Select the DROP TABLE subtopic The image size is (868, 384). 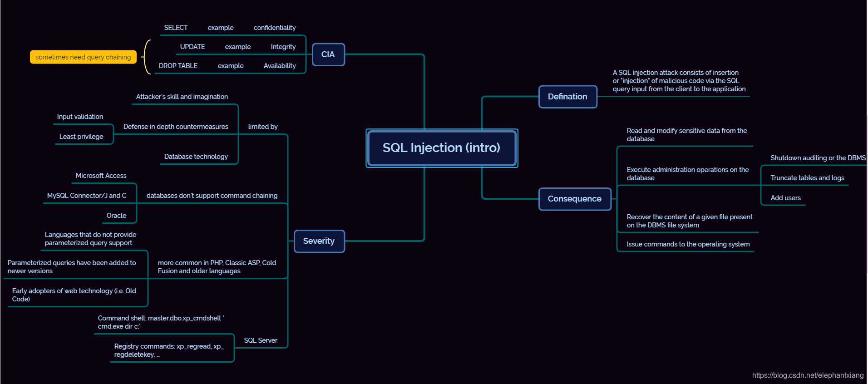(178, 66)
